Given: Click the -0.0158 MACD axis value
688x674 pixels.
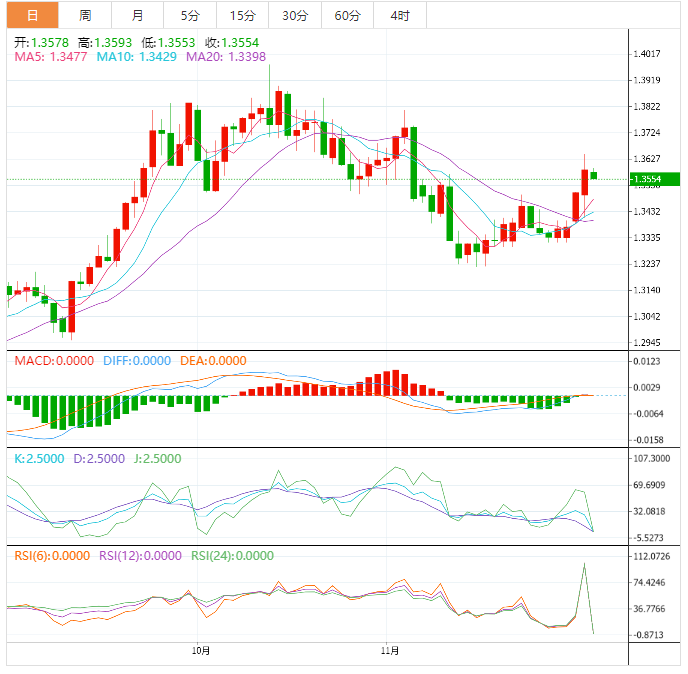Looking at the screenshot, I should tap(649, 440).
